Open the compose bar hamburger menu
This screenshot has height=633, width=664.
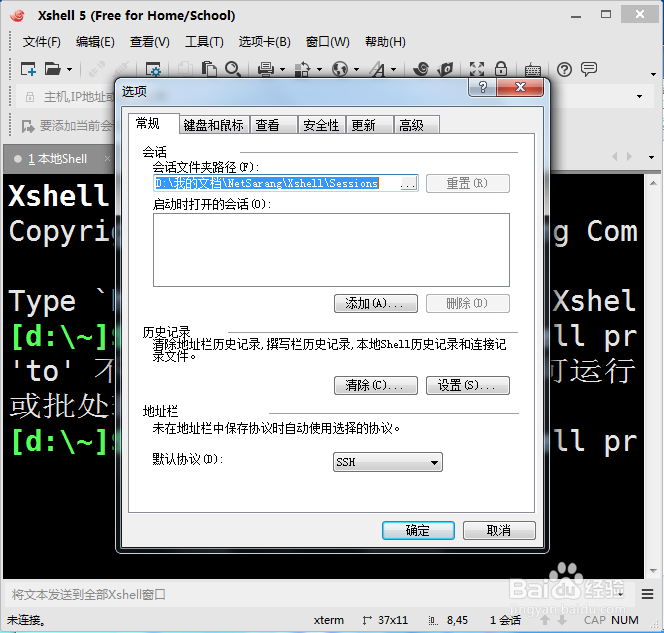click(x=647, y=594)
